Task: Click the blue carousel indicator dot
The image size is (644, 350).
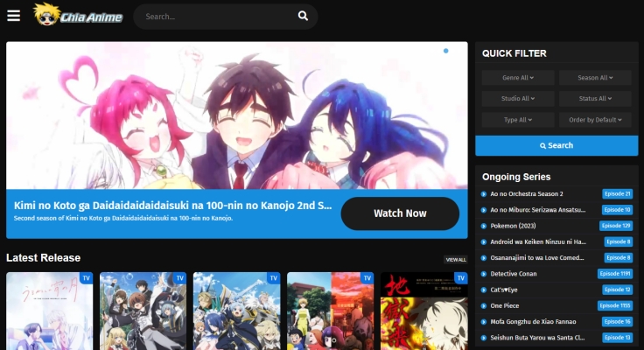Action: click(x=445, y=51)
